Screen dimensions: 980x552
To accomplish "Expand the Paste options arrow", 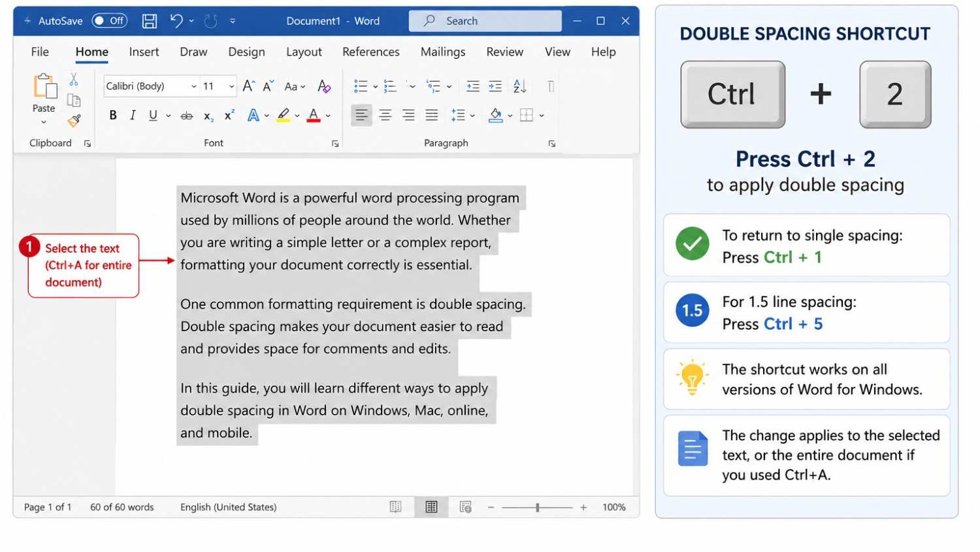I will click(x=44, y=122).
